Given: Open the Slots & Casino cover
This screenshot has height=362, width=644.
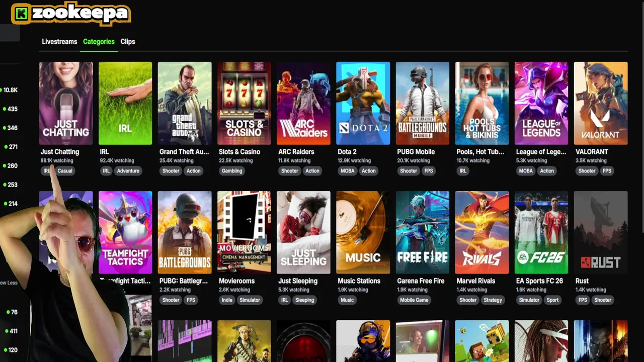Looking at the screenshot, I should pyautogui.click(x=244, y=103).
